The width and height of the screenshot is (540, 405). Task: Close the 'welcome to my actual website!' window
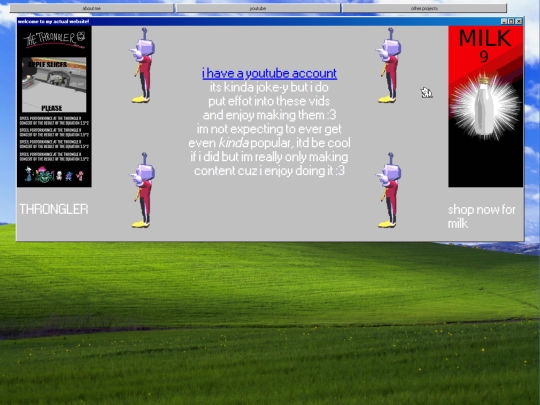pos(519,21)
